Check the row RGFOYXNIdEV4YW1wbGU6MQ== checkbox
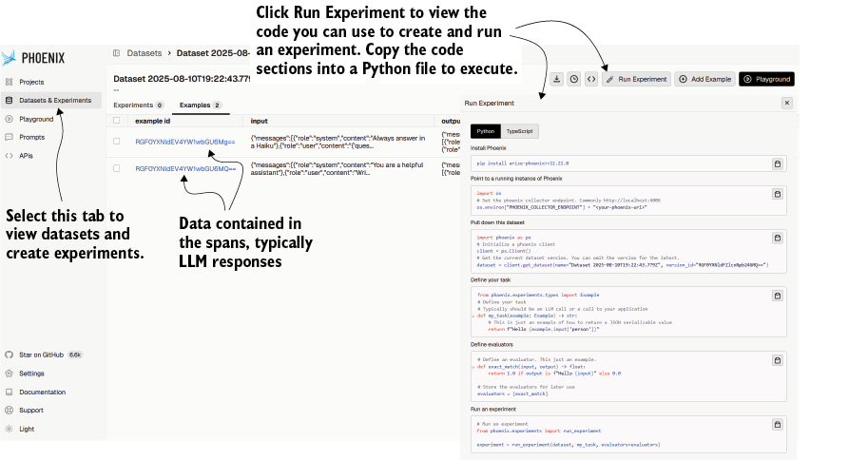The height and width of the screenshot is (460, 868). click(116, 168)
